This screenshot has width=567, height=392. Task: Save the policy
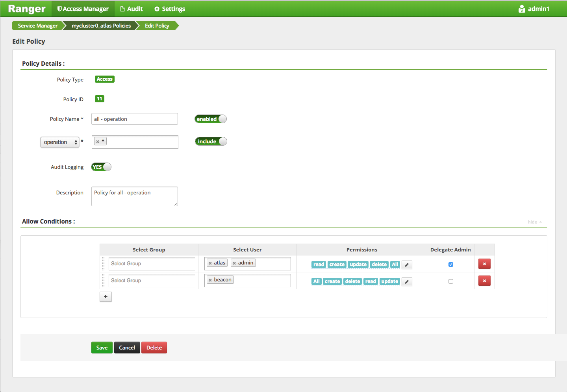pos(102,348)
